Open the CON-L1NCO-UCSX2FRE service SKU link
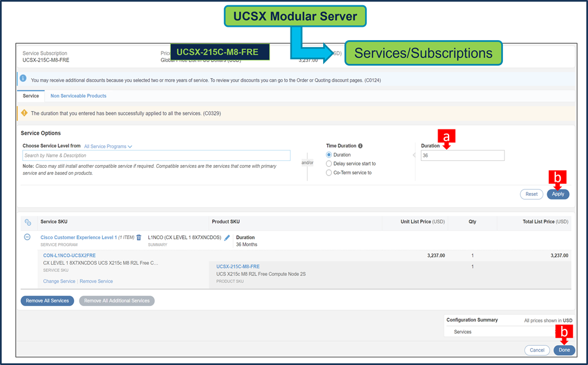This screenshot has height=365, width=588. click(x=69, y=255)
